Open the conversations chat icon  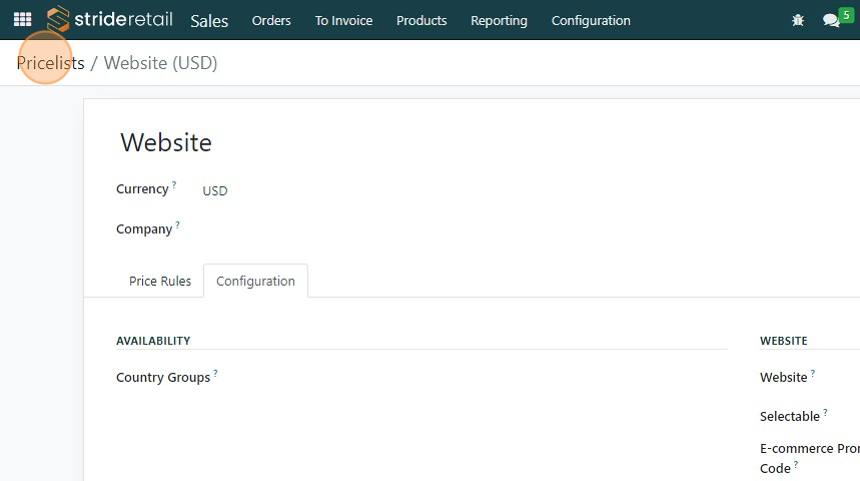click(x=830, y=20)
